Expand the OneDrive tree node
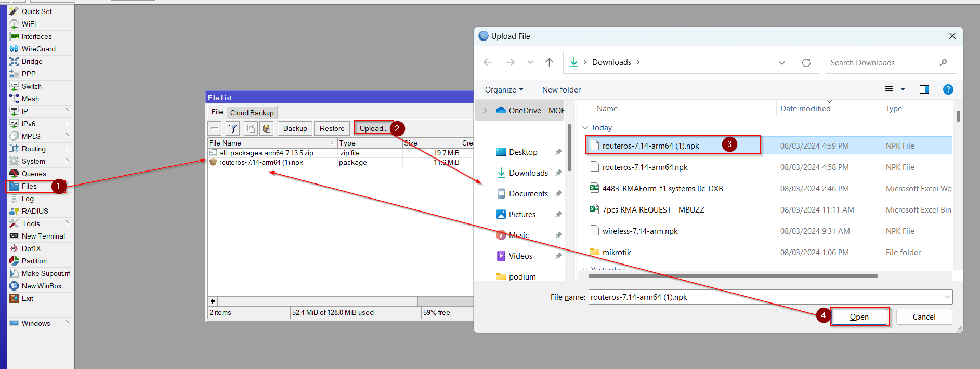 (485, 110)
